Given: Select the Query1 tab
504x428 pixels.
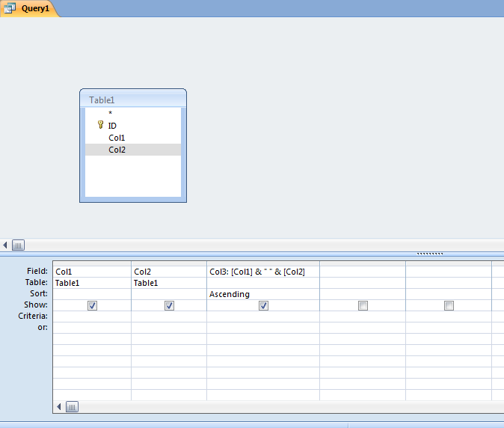Looking at the screenshot, I should [x=29, y=8].
